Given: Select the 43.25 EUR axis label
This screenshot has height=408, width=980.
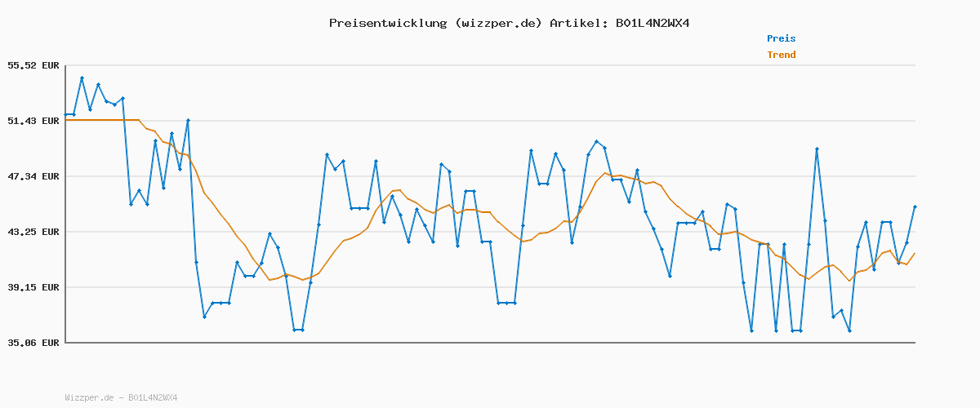Looking at the screenshot, I should 33,232.
